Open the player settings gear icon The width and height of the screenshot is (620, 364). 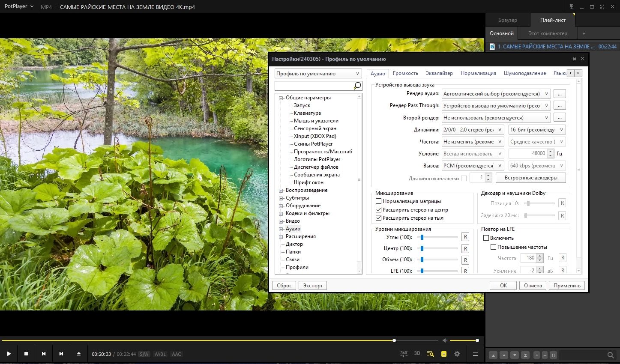(x=457, y=354)
